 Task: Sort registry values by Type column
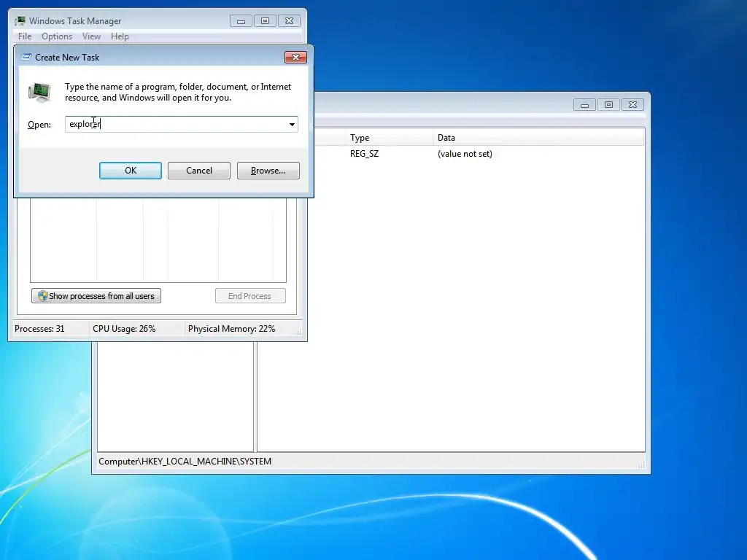(x=389, y=138)
